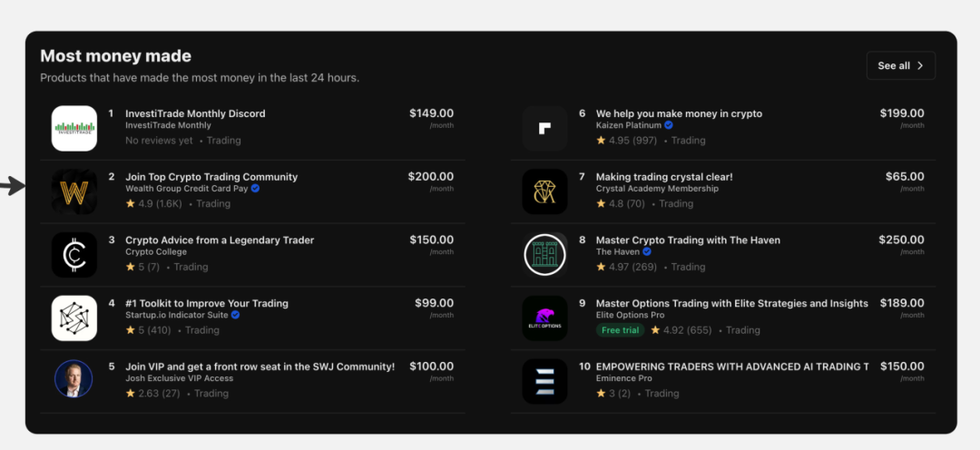The width and height of the screenshot is (980, 450).
Task: Open '#1 Toolkit to Improve Your Trading'
Action: coord(206,303)
